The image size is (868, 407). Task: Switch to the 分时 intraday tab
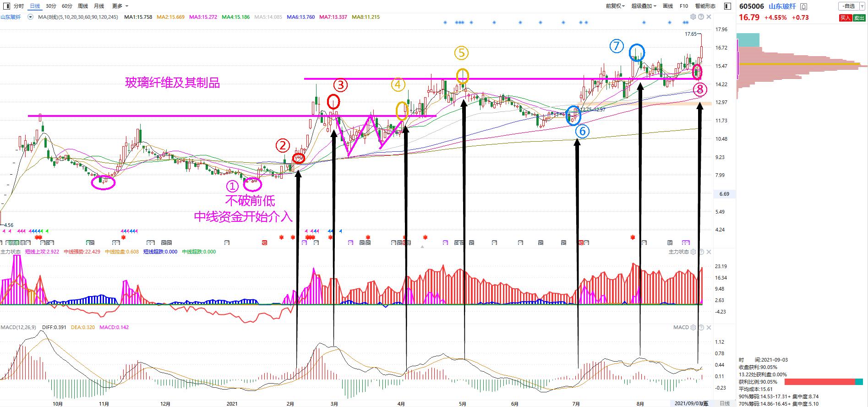tap(18, 6)
